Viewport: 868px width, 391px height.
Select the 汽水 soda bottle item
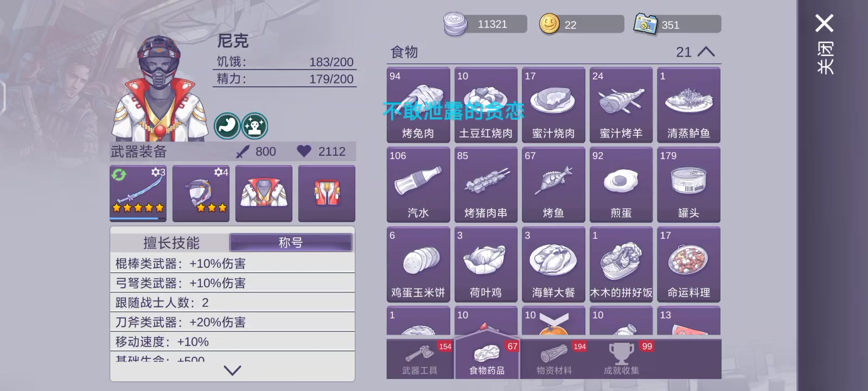coord(418,185)
